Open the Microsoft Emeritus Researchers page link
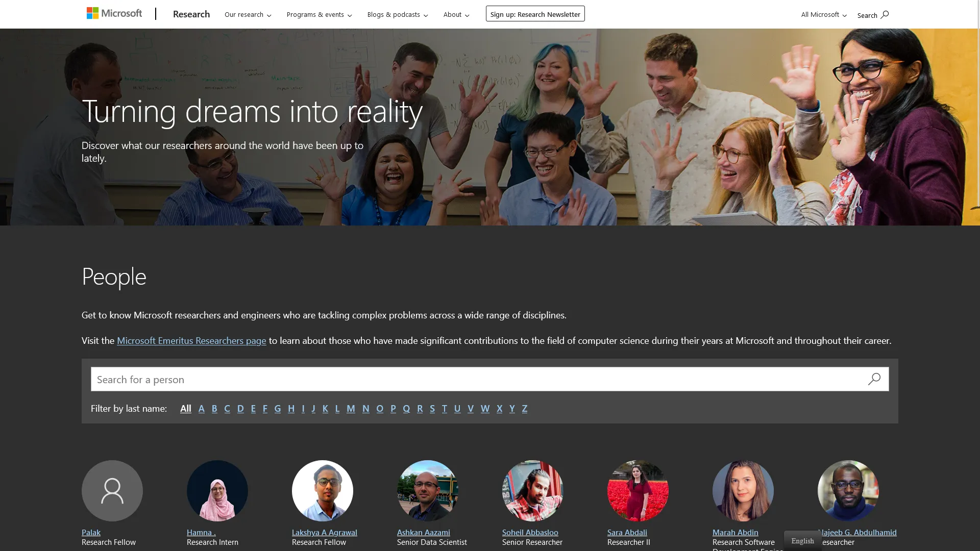The image size is (980, 551). click(191, 340)
